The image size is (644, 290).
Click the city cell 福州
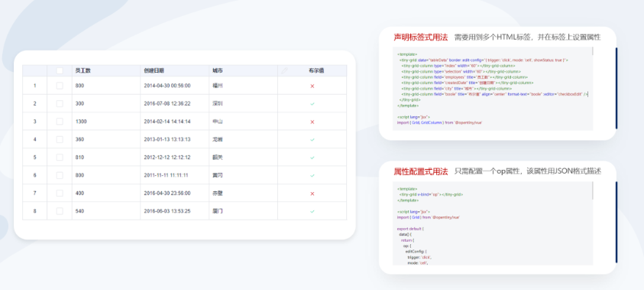click(217, 86)
